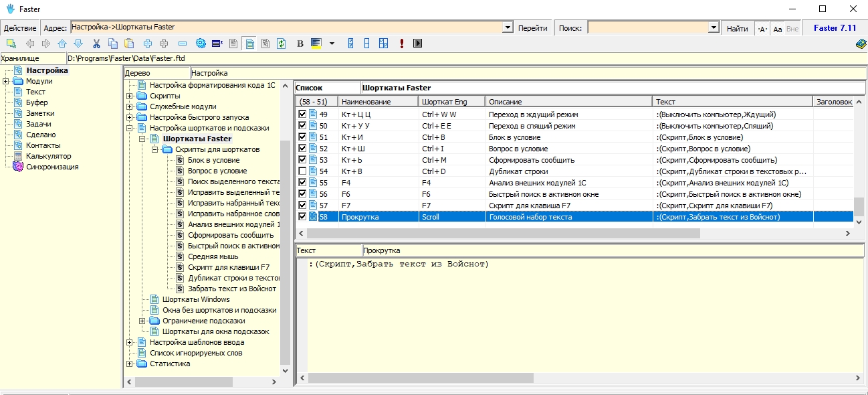The width and height of the screenshot is (868, 395).
Task: Click the Адрес address field
Action: (x=286, y=27)
